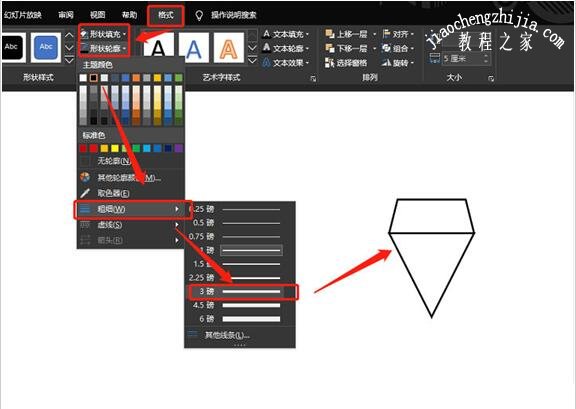Click the Text Effects icon
This screenshot has height=409, width=576.
click(267, 63)
